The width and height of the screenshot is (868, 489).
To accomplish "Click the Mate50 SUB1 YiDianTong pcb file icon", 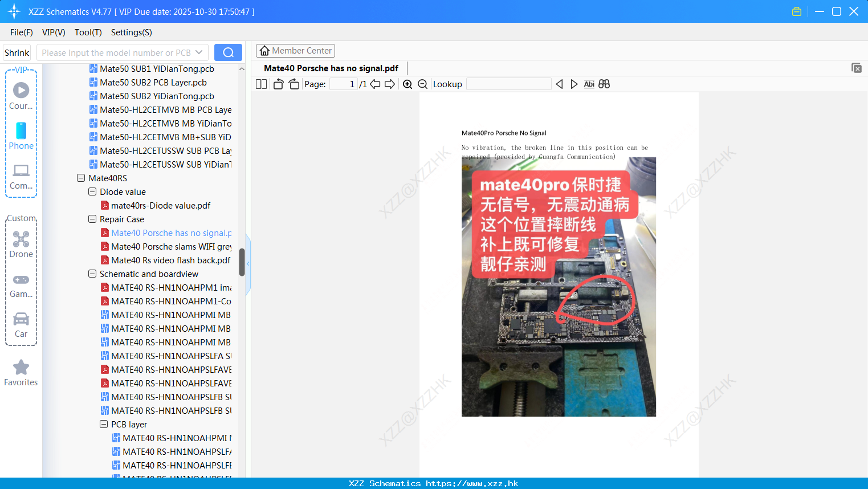I will 93,69.
